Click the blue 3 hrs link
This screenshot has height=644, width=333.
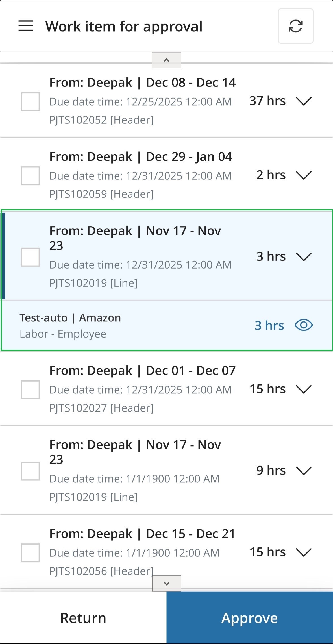click(x=269, y=325)
